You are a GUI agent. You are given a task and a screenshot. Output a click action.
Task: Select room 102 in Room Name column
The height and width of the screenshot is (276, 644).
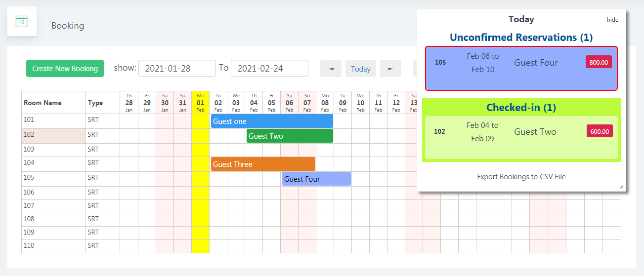(53, 134)
